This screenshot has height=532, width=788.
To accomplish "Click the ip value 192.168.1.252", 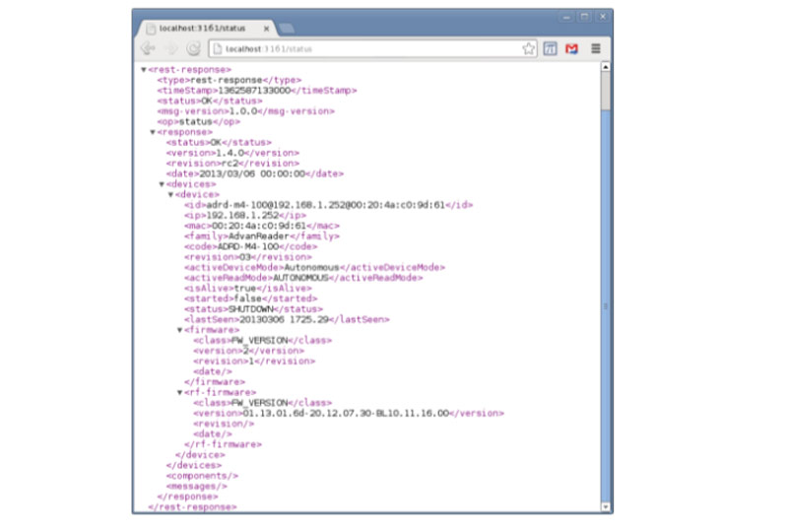I will tap(242, 216).
